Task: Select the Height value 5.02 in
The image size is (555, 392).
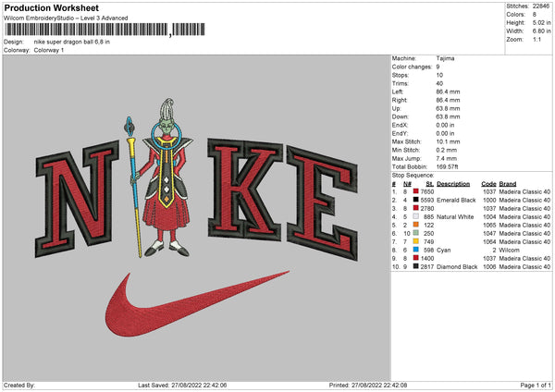Action: [541, 22]
